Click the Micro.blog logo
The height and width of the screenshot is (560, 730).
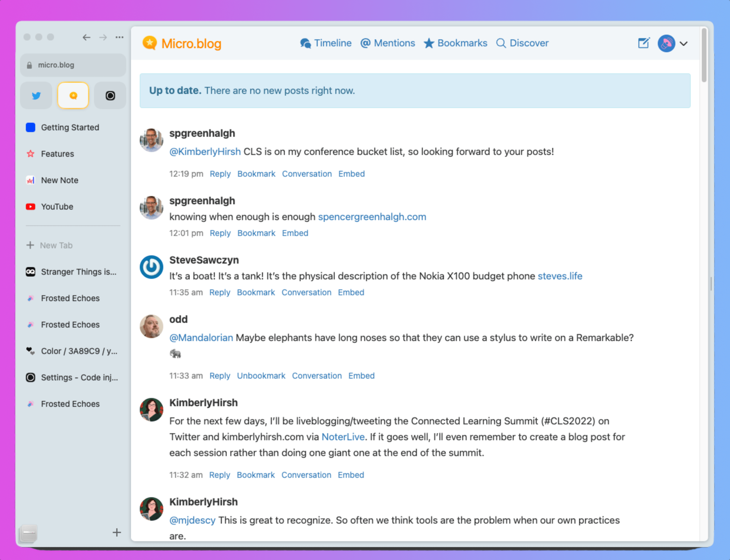(182, 43)
